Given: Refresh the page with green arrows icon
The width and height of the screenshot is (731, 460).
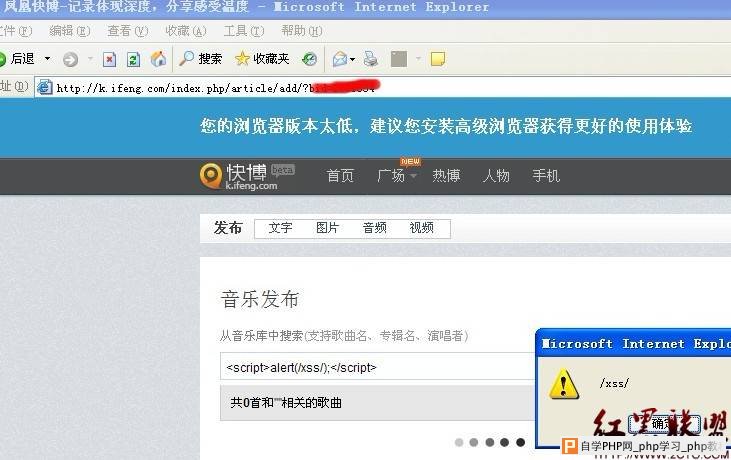Looking at the screenshot, I should tap(133, 59).
